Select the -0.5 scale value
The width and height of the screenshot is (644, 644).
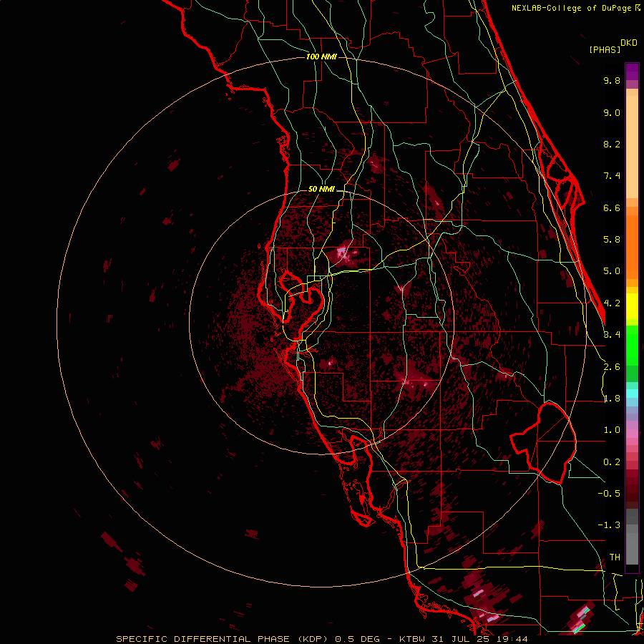pos(609,494)
